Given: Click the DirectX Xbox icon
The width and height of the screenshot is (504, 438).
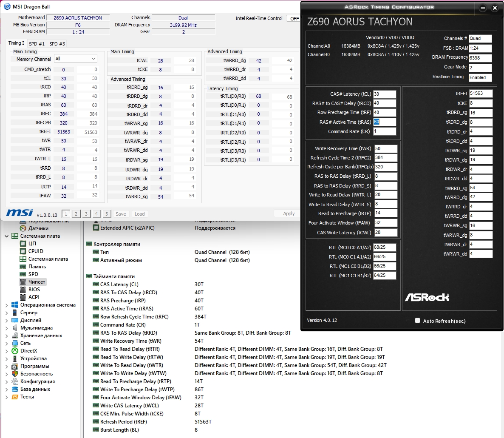Looking at the screenshot, I should tap(15, 351).
